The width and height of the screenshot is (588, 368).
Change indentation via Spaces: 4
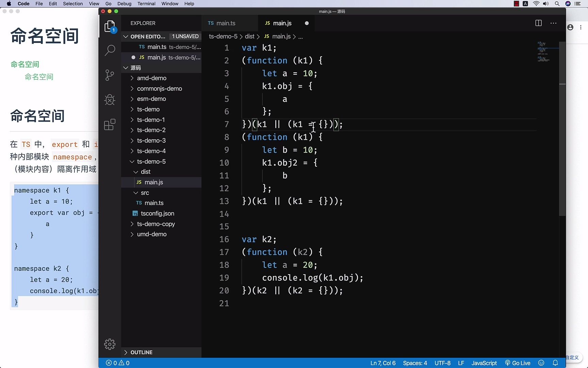[x=415, y=363]
